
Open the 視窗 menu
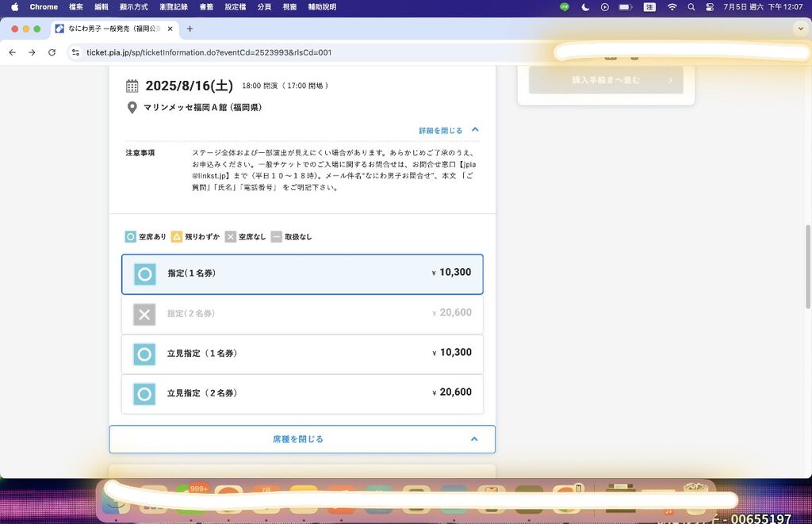tap(290, 6)
